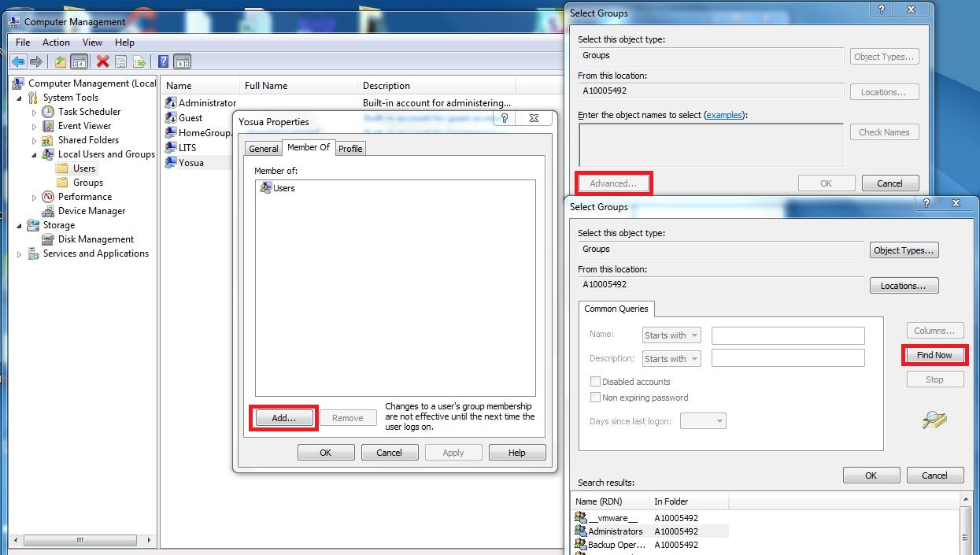Click the magnifying glass icon in Select Groups
Image resolution: width=980 pixels, height=555 pixels.
tap(934, 420)
